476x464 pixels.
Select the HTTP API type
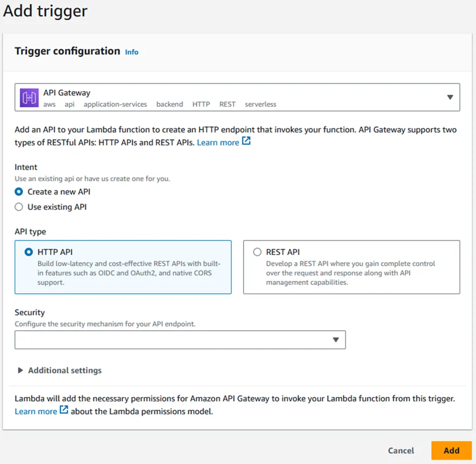click(29, 252)
